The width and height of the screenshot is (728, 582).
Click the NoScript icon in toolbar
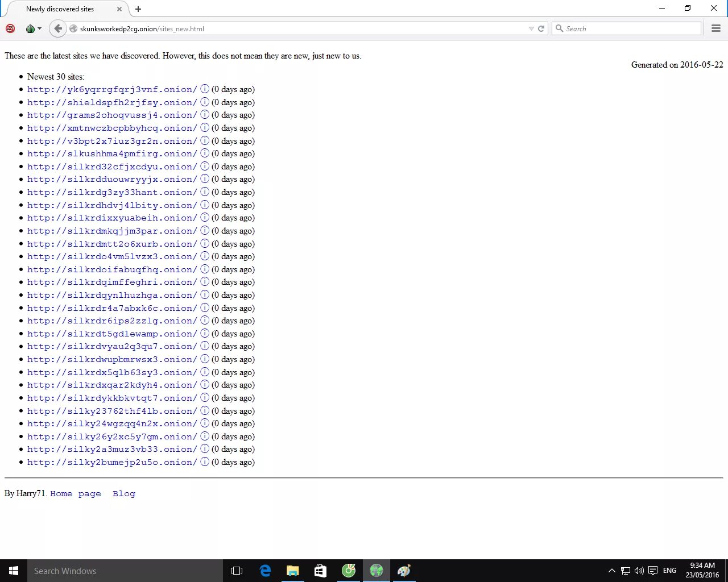(x=10, y=28)
